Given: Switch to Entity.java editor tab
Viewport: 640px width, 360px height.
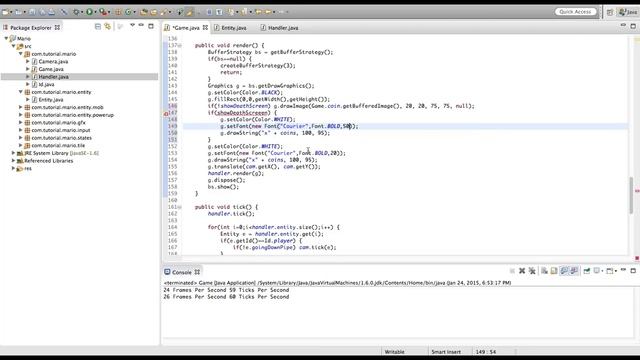Looking at the screenshot, I should tap(231, 28).
